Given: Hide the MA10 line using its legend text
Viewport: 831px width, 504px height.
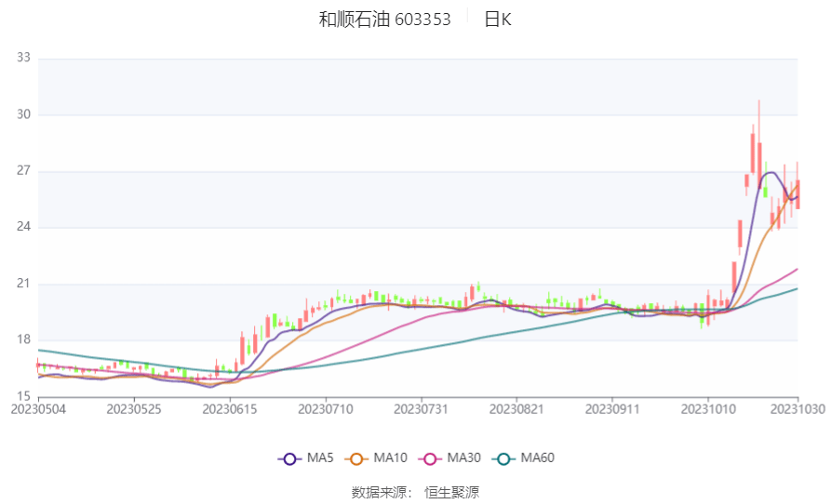Looking at the screenshot, I should pos(391,458).
